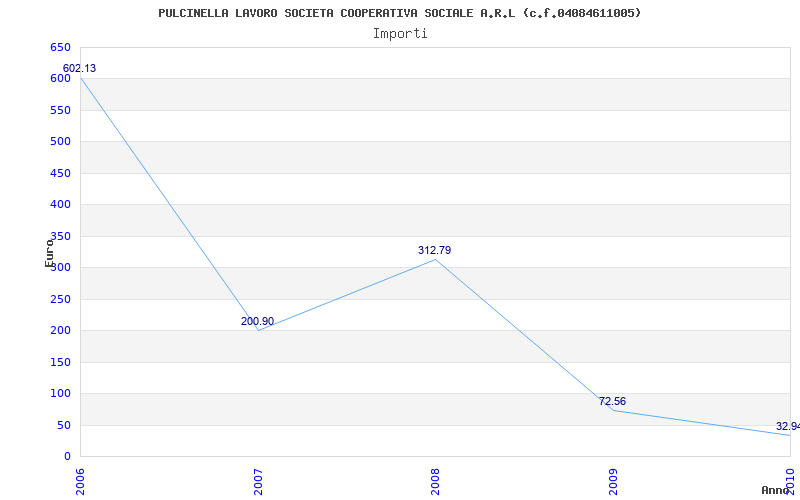This screenshot has height=500, width=800.
Task: Click the 550 y-axis tick label
Action: [x=60, y=110]
